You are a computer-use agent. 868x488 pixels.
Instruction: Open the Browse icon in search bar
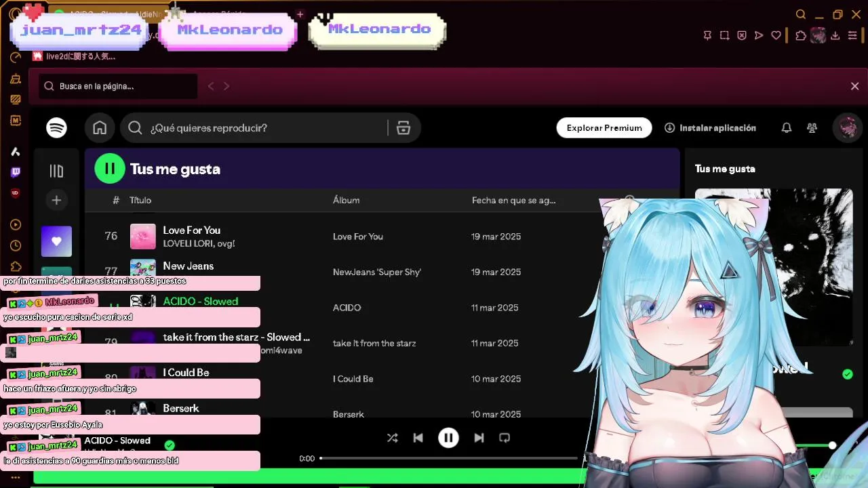tap(403, 128)
